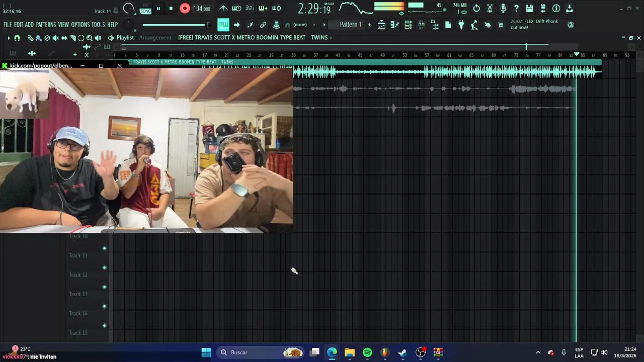Toggle link to controller chain icon

tap(263, 25)
